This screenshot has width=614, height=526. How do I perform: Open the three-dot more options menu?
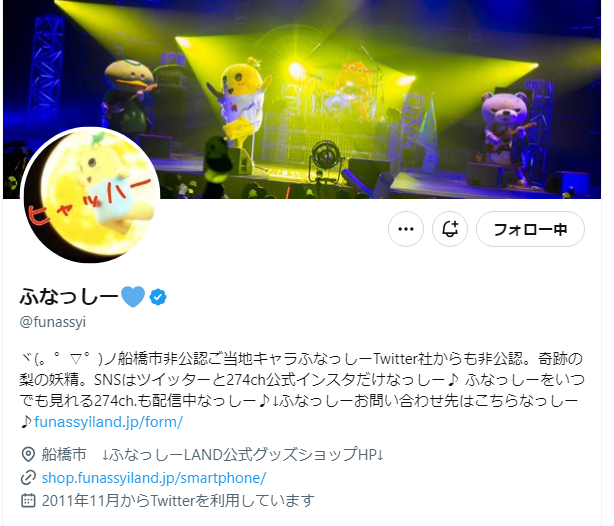405,229
